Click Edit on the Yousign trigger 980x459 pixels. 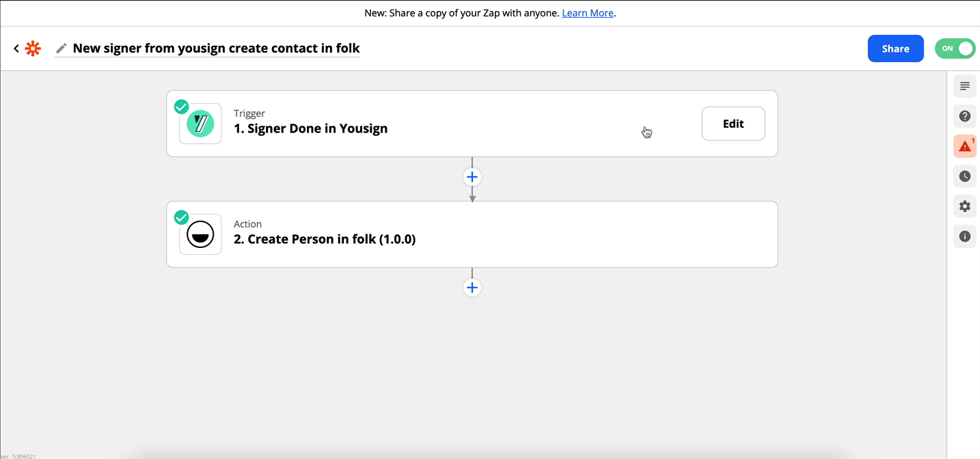point(733,124)
